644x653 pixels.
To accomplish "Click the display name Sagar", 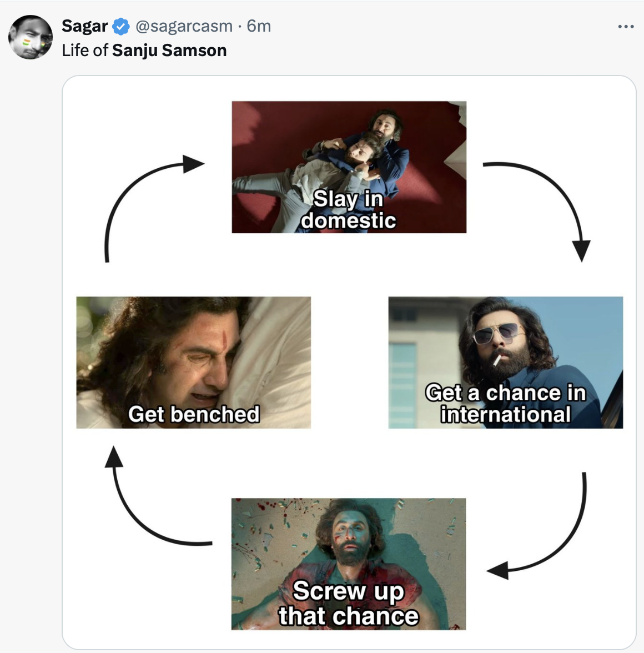I will (84, 26).
